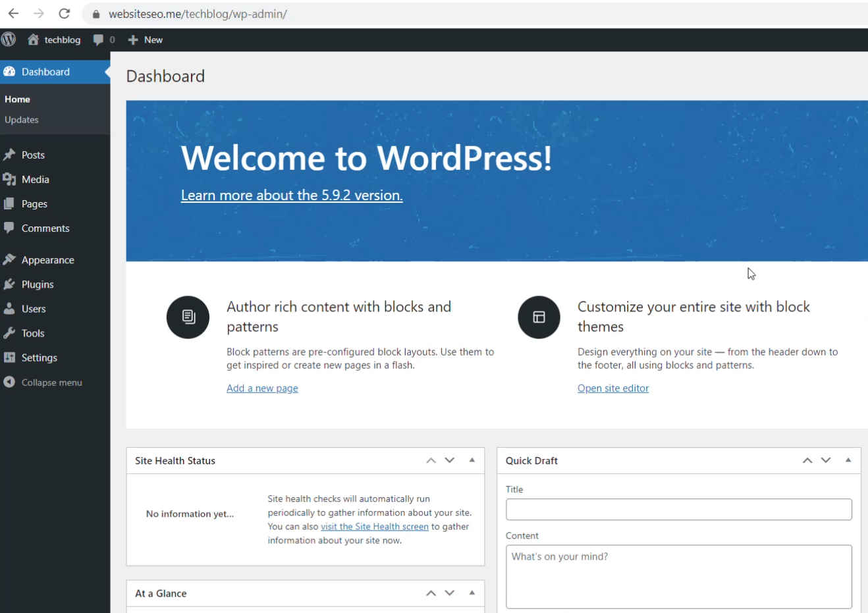Viewport: 868px width, 613px height.
Task: Toggle Quick Draft panel collapse
Action: coord(848,460)
